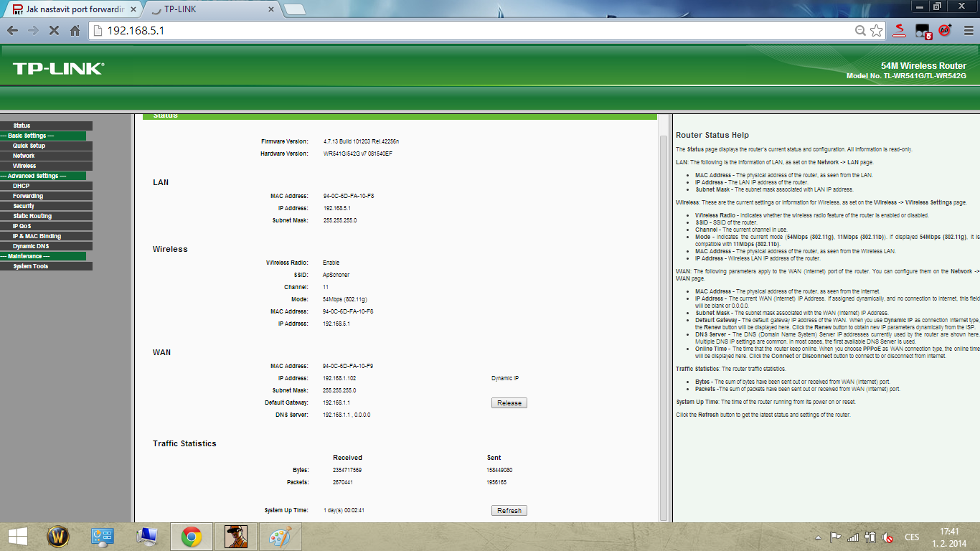Screen dimensions: 980x551
Task: Click the Release button for WAN
Action: 509,403
